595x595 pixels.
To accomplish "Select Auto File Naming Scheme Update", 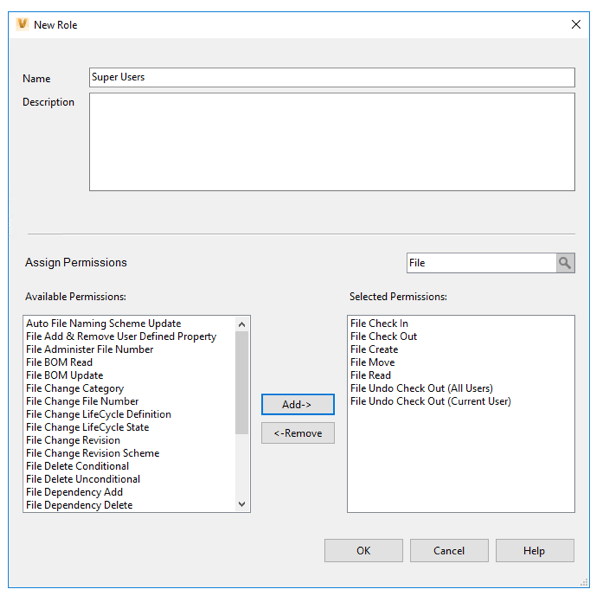I will [x=103, y=323].
